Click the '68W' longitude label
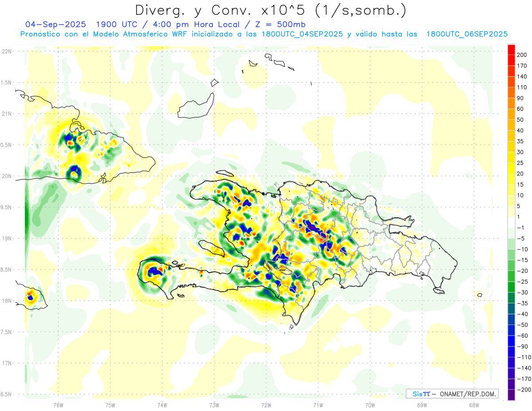Image resolution: width=532 pixels, height=411 pixels. tap(473, 405)
